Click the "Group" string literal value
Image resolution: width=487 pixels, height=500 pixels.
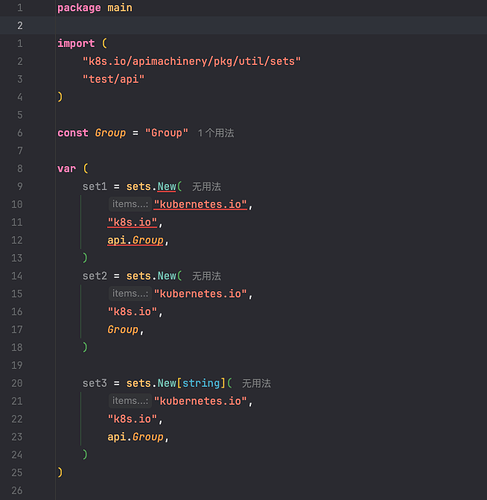coord(166,133)
